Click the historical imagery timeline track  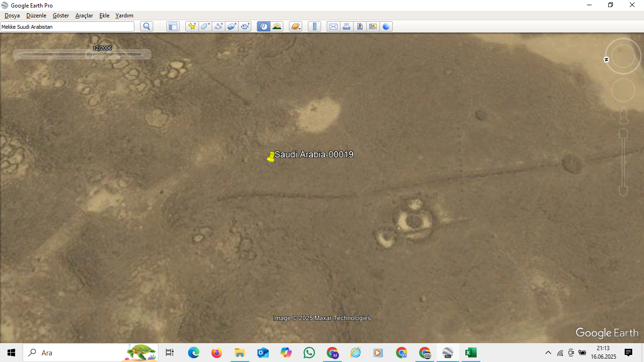[82, 54]
